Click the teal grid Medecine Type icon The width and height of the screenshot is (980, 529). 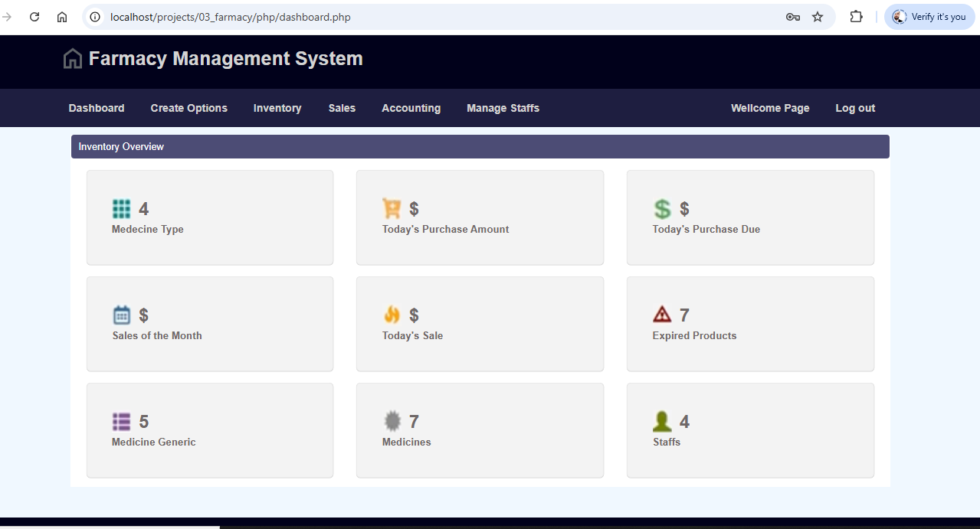(x=121, y=209)
